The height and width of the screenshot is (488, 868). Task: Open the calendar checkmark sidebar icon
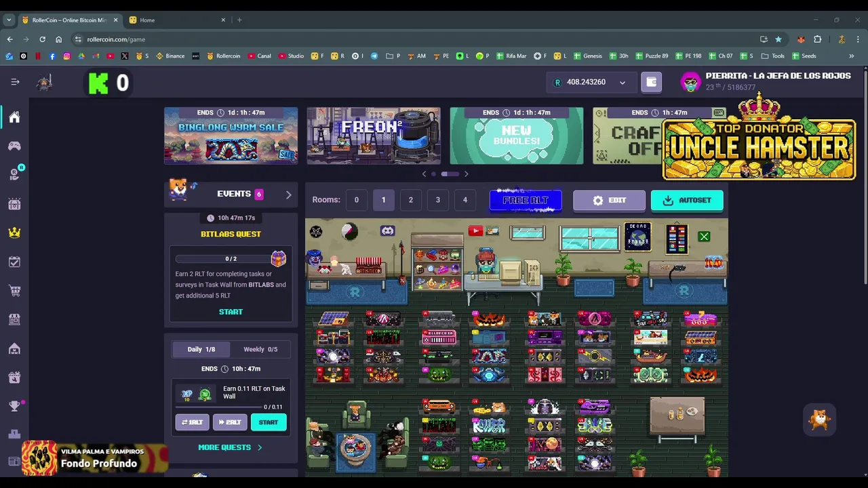[14, 262]
